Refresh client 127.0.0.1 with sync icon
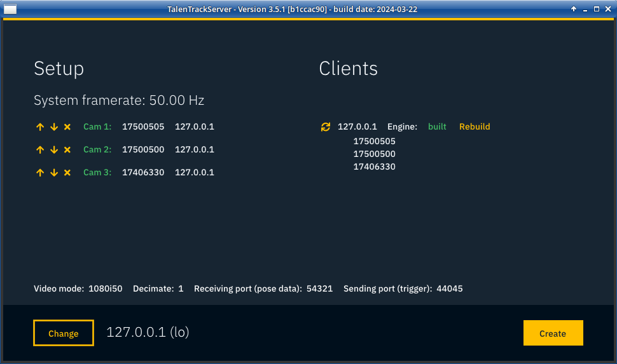Screen dimensions: 617x364 click(326, 127)
